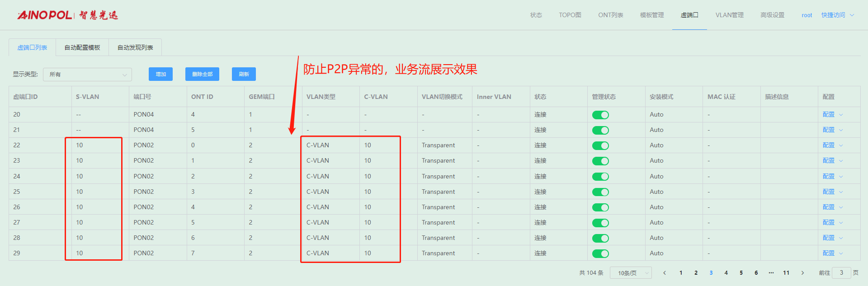The height and width of the screenshot is (286, 868).
Task: Open the 10条/页 page size dropdown
Action: pyautogui.click(x=631, y=273)
